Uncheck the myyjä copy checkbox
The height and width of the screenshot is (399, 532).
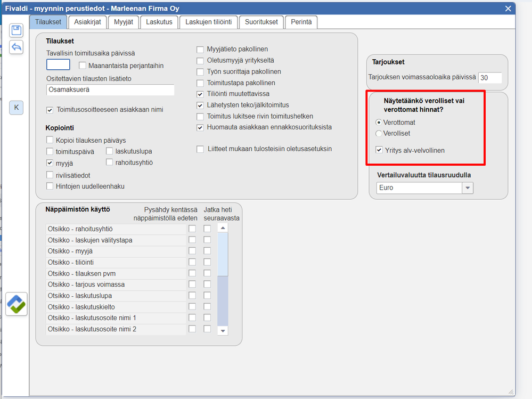[x=50, y=163]
